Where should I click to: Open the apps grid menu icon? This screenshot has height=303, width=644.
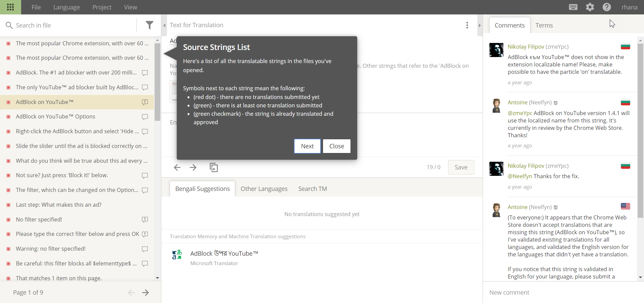click(10, 7)
